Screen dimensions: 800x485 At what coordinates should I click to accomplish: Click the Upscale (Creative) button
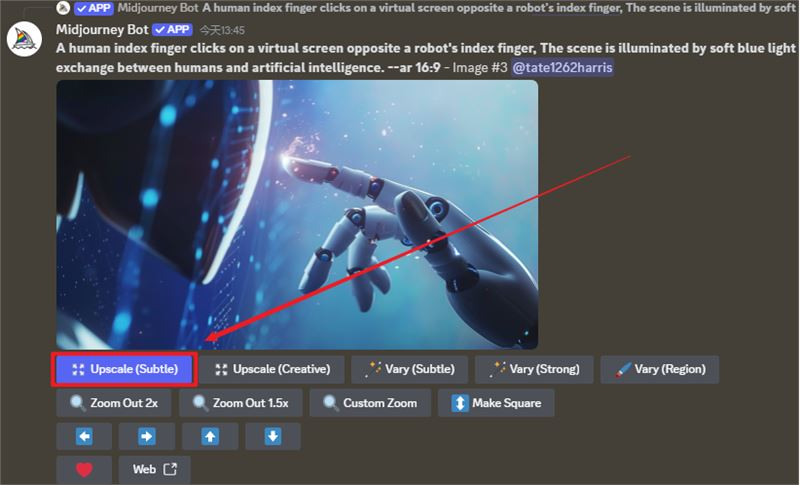click(272, 369)
